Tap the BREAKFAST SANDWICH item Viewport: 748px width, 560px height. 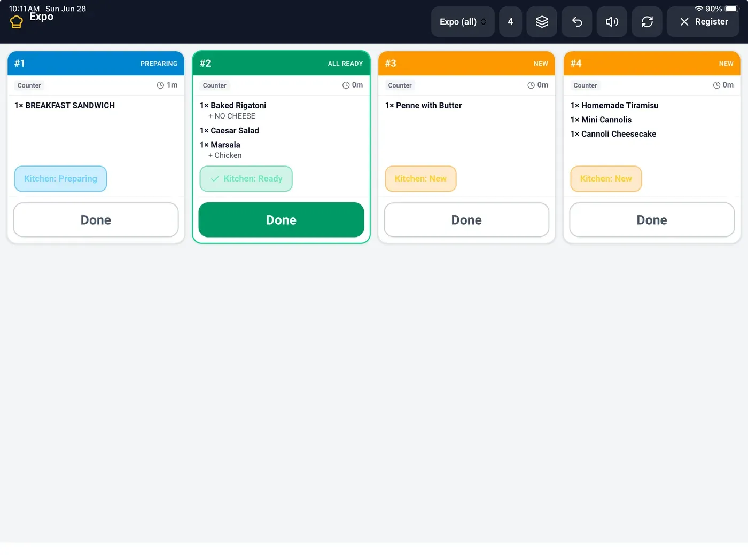point(65,106)
